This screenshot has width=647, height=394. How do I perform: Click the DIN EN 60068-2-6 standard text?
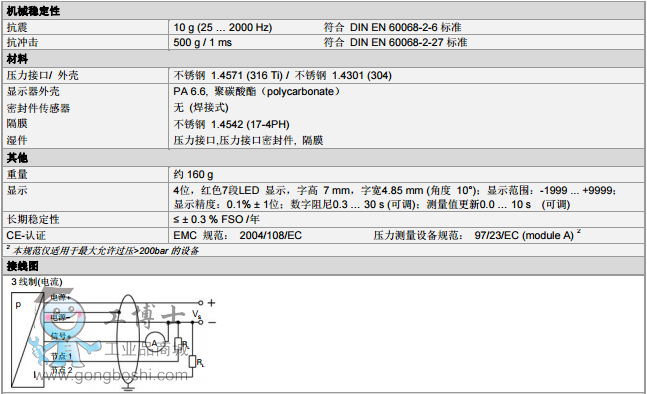pos(394,27)
